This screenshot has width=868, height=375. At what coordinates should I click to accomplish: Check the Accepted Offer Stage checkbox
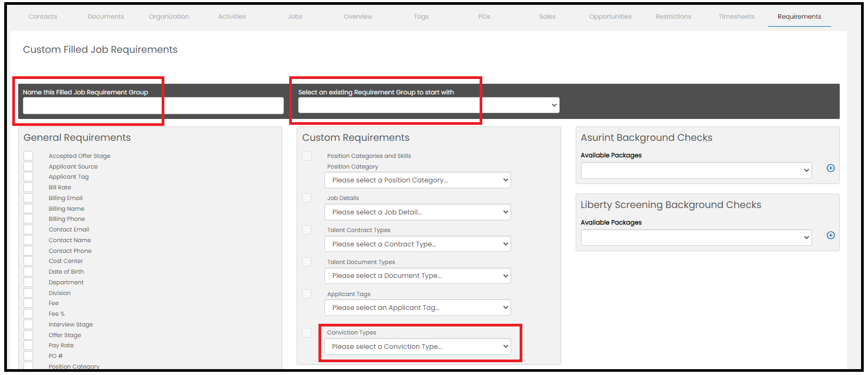coord(28,156)
